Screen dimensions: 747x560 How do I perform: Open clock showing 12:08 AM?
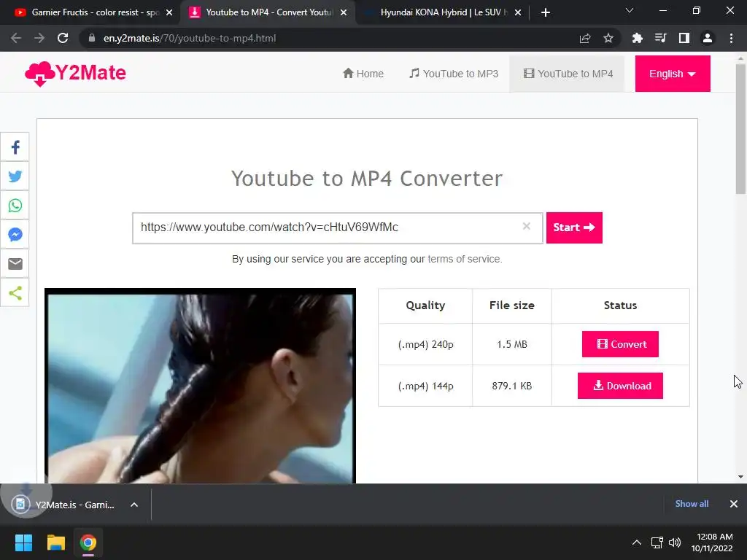point(712,542)
